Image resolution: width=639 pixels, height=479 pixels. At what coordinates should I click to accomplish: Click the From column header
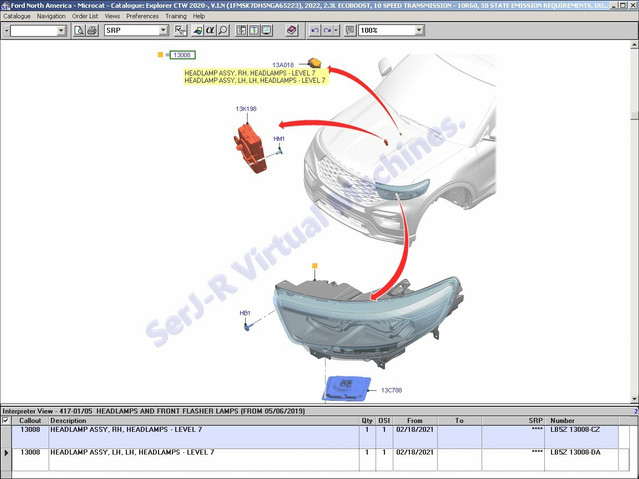(415, 420)
